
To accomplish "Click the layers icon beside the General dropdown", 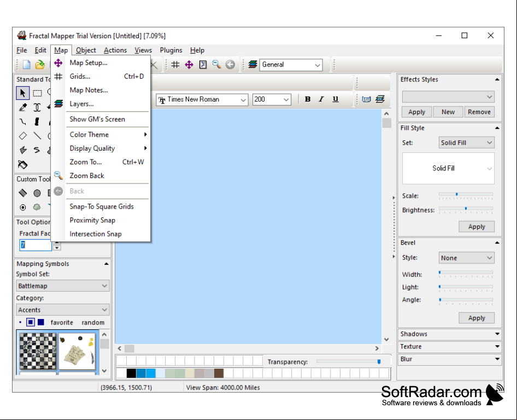I will pyautogui.click(x=253, y=64).
